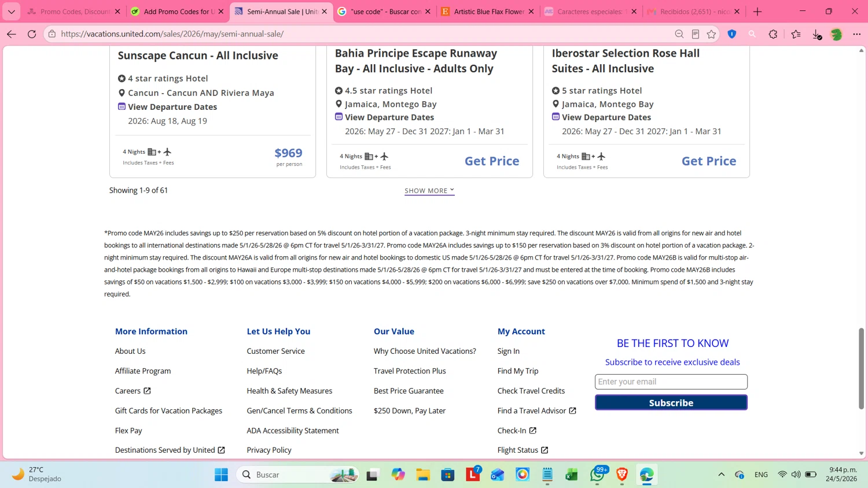Add page to favorites with the star icon
The image size is (868, 488).
click(711, 34)
